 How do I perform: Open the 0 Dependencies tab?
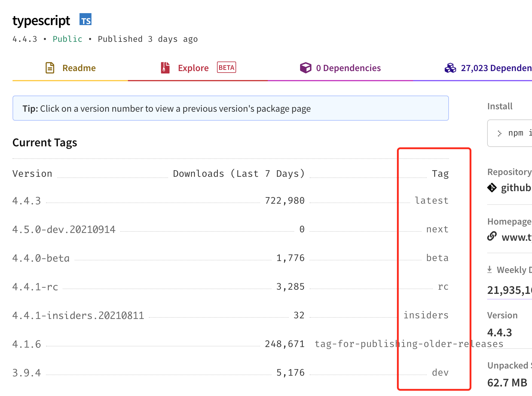[x=348, y=68]
